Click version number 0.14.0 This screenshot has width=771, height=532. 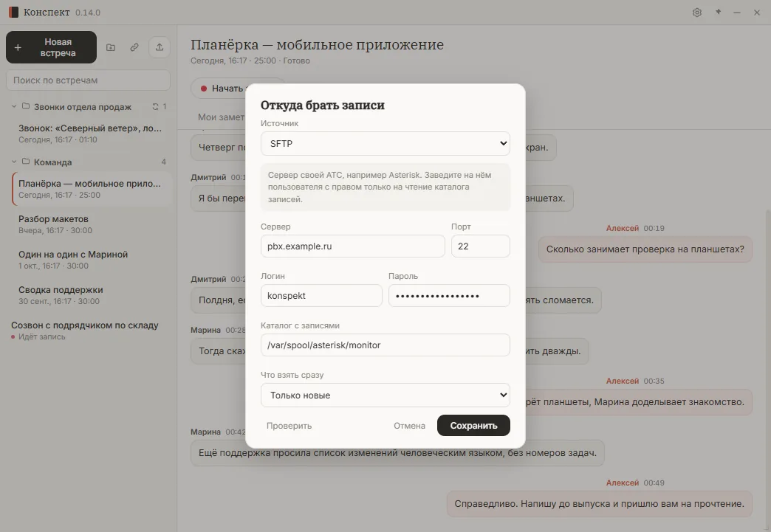(88, 13)
